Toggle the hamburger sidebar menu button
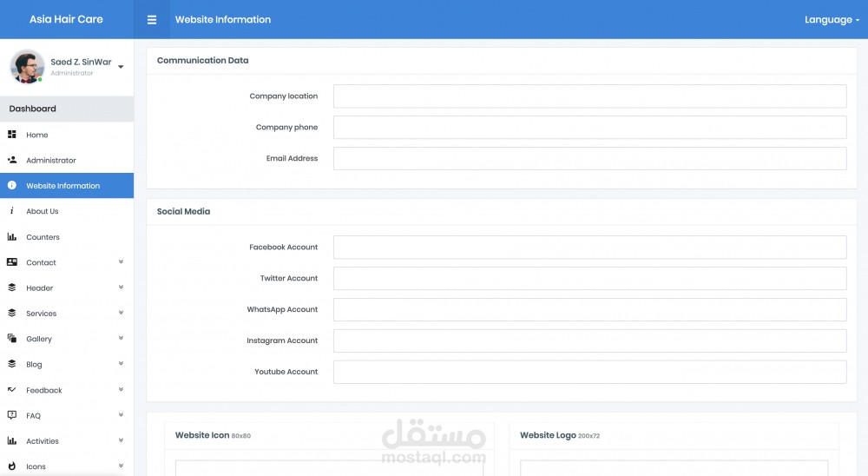The image size is (868, 476). click(x=152, y=20)
